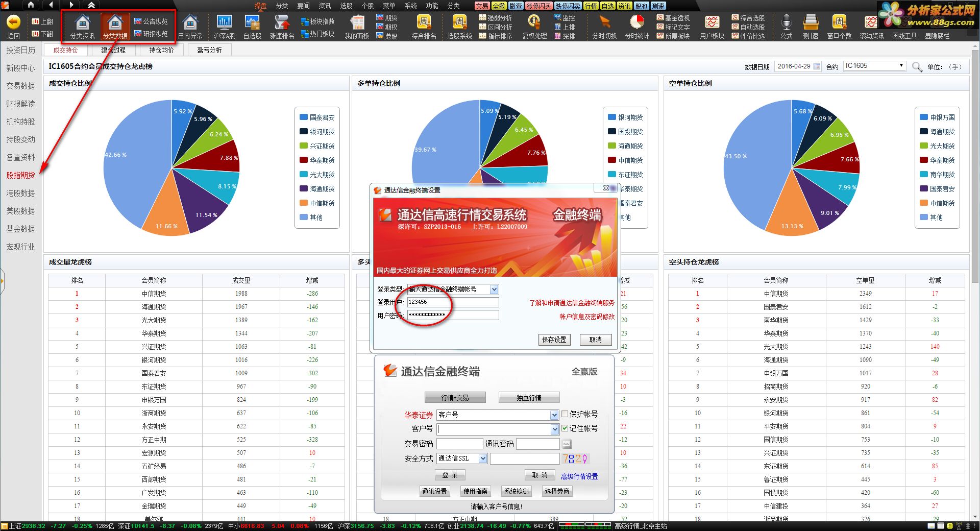Click the 登录 button
This screenshot has width=980, height=531.
coord(450,475)
